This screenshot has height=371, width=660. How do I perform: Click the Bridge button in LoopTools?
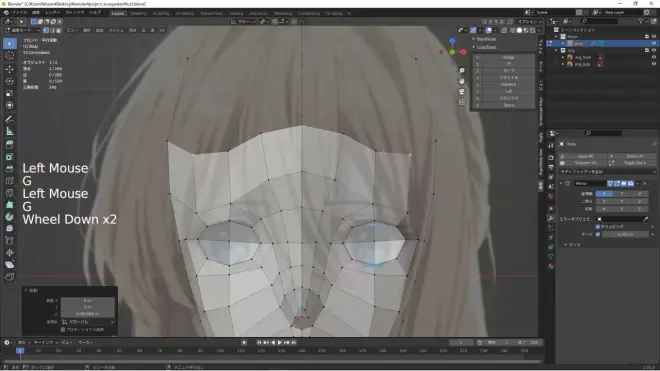tap(508, 57)
